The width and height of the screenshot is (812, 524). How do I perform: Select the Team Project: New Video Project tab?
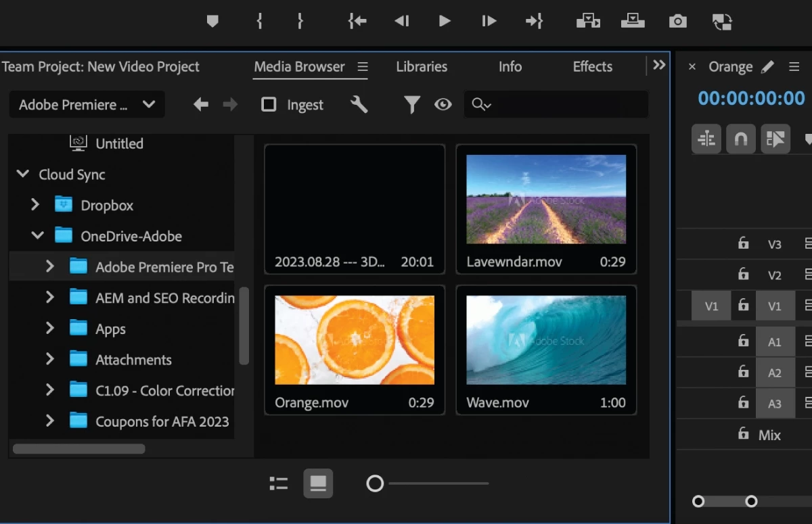(100, 66)
